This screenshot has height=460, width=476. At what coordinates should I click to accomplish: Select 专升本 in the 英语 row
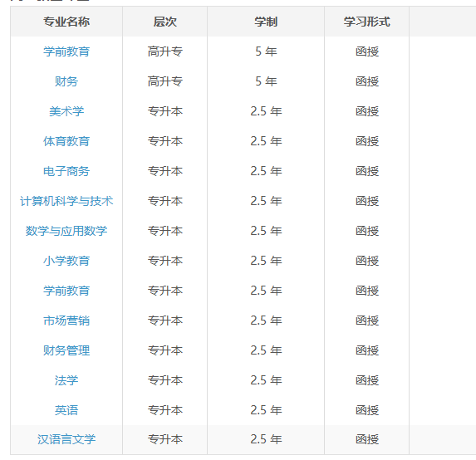coord(164,410)
